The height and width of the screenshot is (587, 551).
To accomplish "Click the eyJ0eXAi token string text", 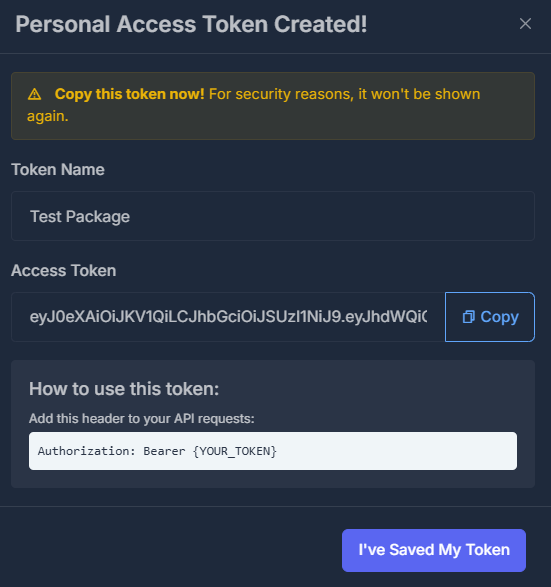I will [x=228, y=317].
